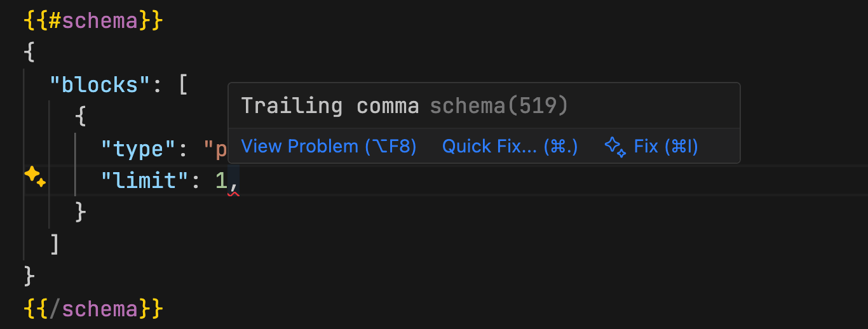868x329 pixels.
Task: Click the "Trailing comma" error message text
Action: (x=330, y=105)
